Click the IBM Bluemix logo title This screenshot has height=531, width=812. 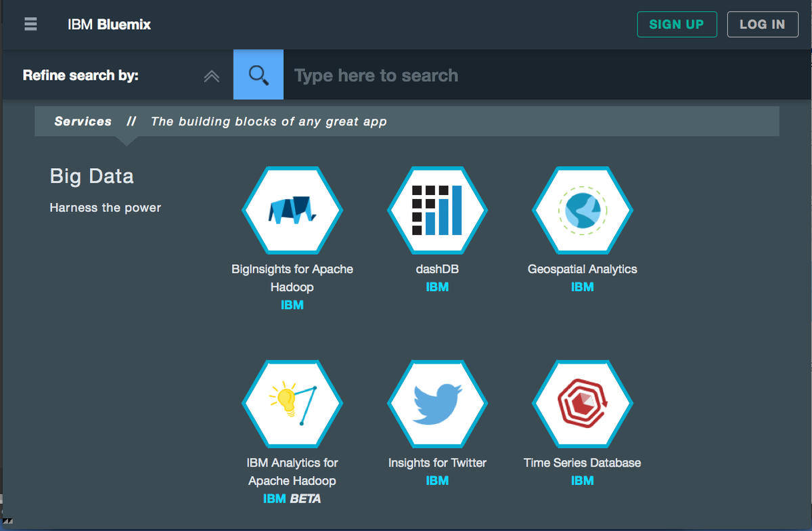tap(109, 24)
